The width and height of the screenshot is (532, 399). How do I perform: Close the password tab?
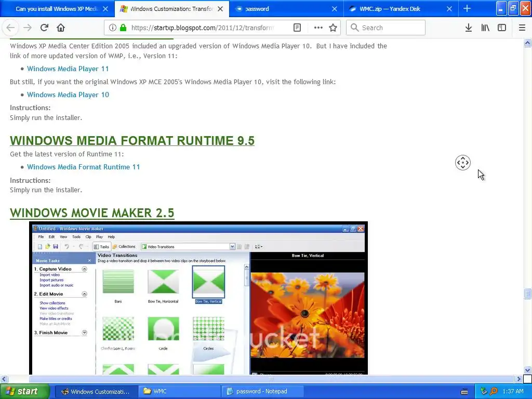pyautogui.click(x=335, y=9)
